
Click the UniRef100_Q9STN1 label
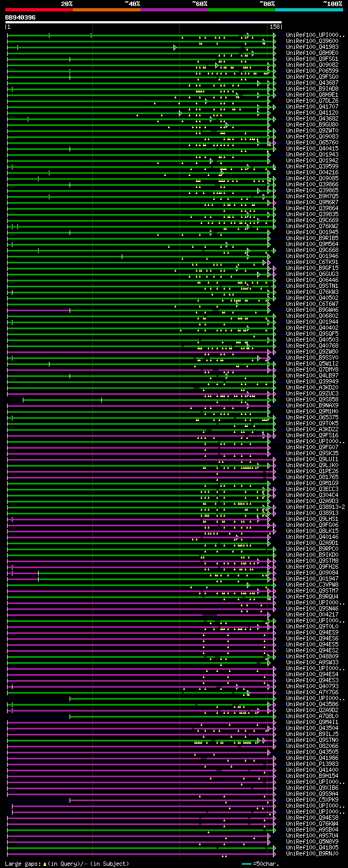(x=312, y=286)
